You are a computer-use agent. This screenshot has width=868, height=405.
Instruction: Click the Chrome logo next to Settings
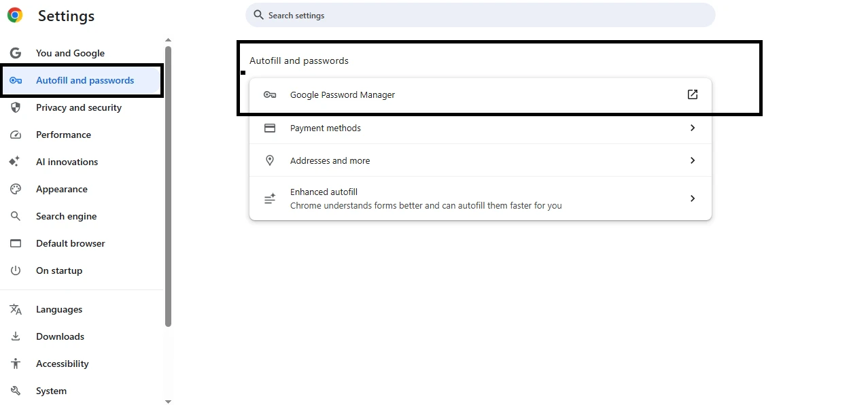(x=14, y=14)
